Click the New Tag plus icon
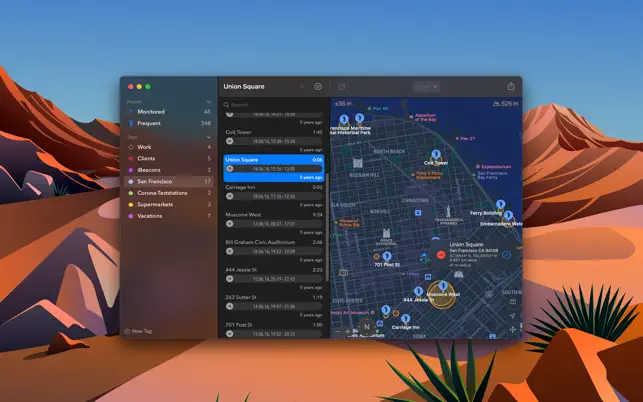 (127, 331)
